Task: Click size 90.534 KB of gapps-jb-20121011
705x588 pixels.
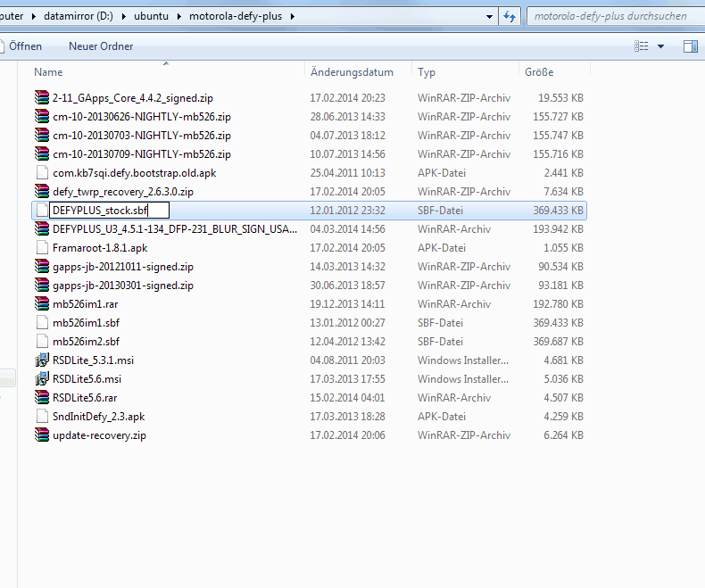Action: point(560,267)
